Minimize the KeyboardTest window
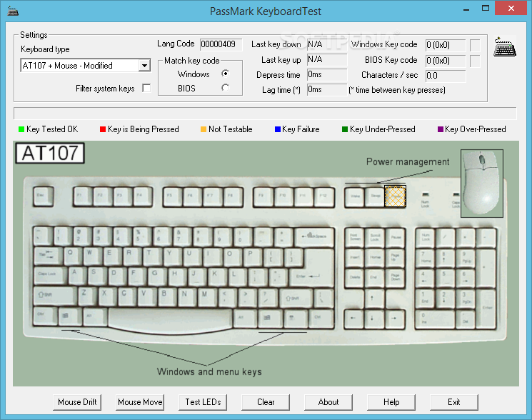This screenshot has width=532, height=420. pyautogui.click(x=466, y=9)
